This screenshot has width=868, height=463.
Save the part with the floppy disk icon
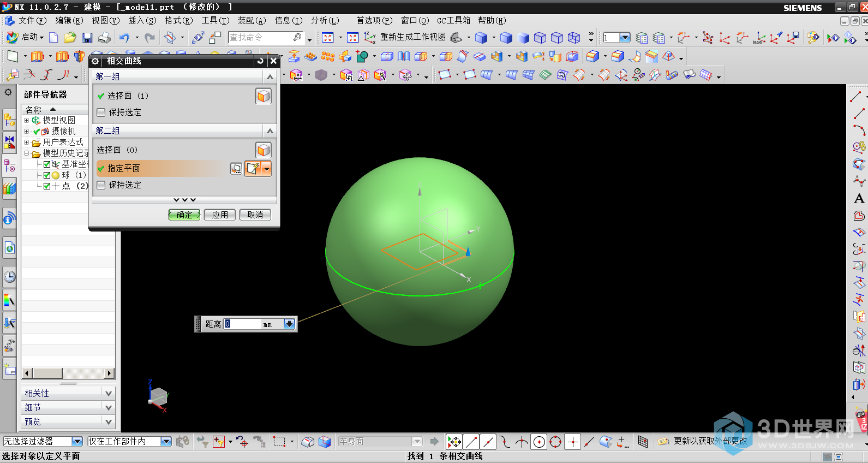pos(87,38)
